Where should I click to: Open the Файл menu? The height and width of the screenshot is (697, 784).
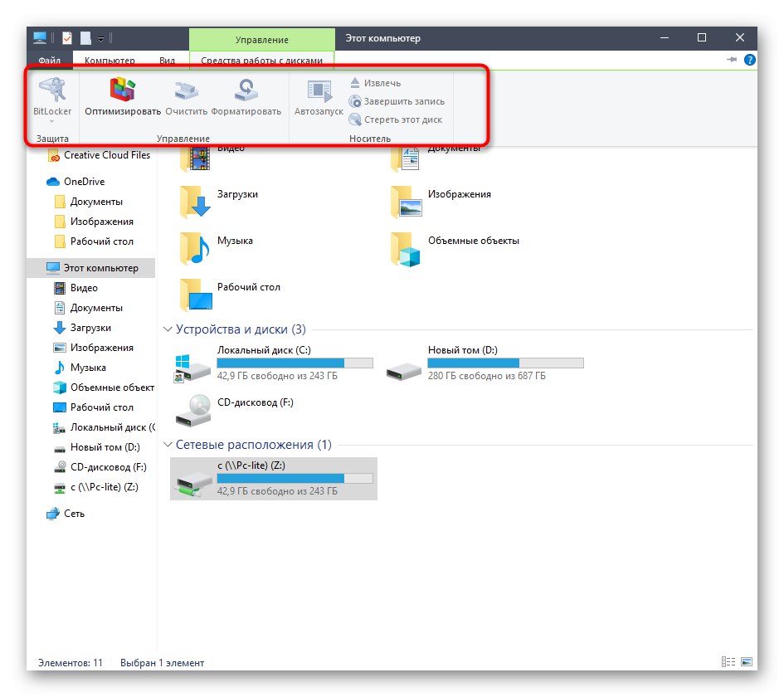pos(50,60)
